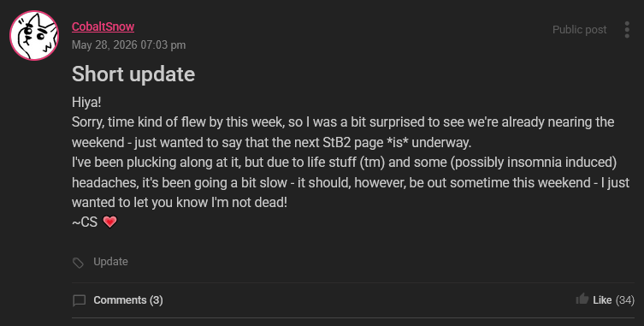Viewport: 644px width, 326px height.
Task: Click the Like label text
Action: (x=602, y=300)
